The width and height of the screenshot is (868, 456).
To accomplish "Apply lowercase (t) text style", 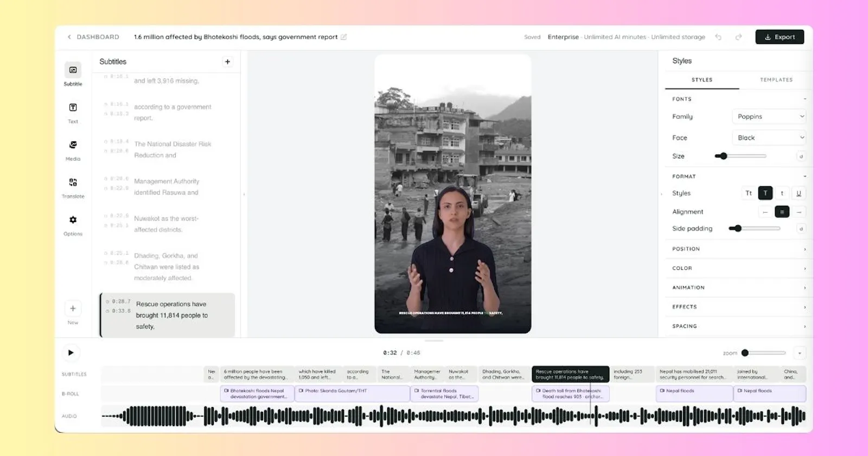I will point(782,193).
